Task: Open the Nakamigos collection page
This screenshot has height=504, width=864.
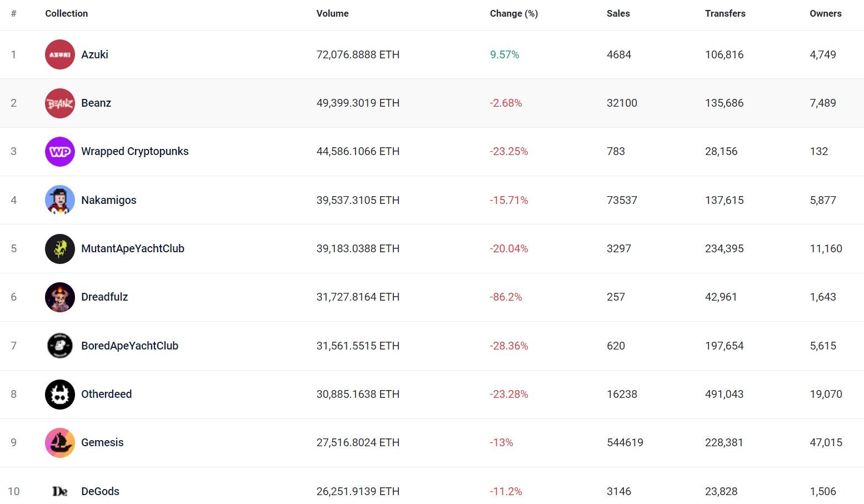Action: click(108, 200)
